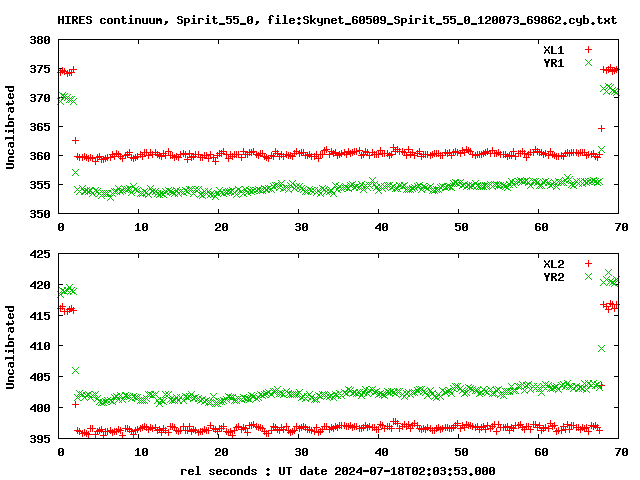Click the 395 tick label on the bottom plot

[40, 439]
